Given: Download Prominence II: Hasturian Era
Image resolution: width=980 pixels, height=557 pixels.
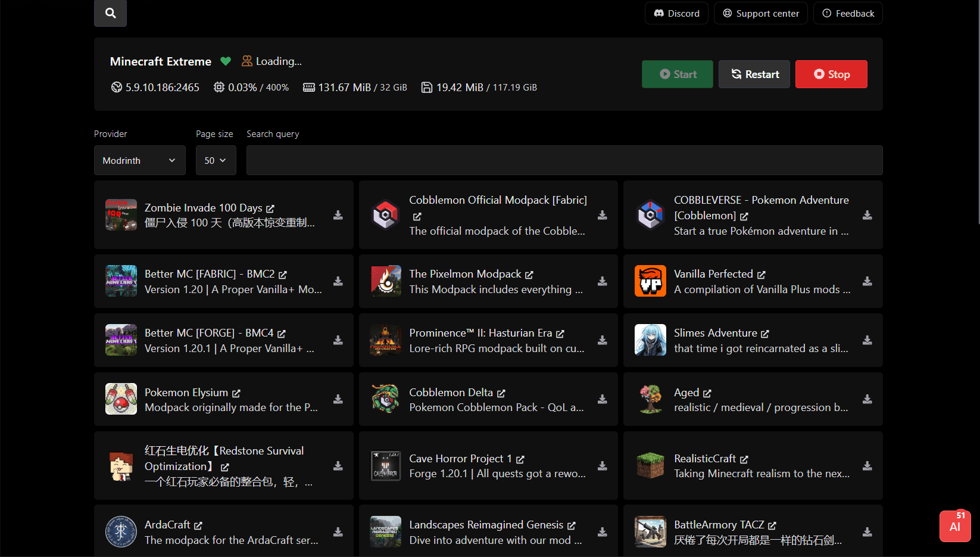Looking at the screenshot, I should point(603,340).
